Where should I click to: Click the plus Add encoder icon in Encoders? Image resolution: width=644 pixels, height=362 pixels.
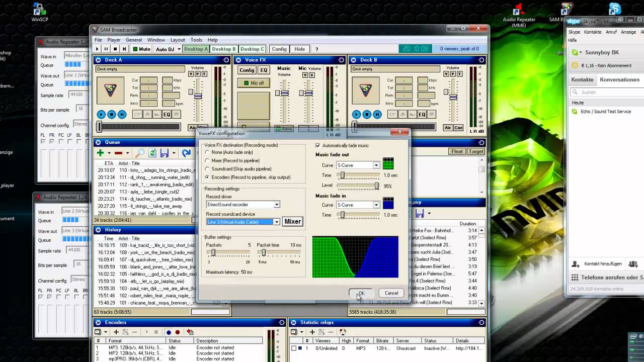[x=116, y=332]
